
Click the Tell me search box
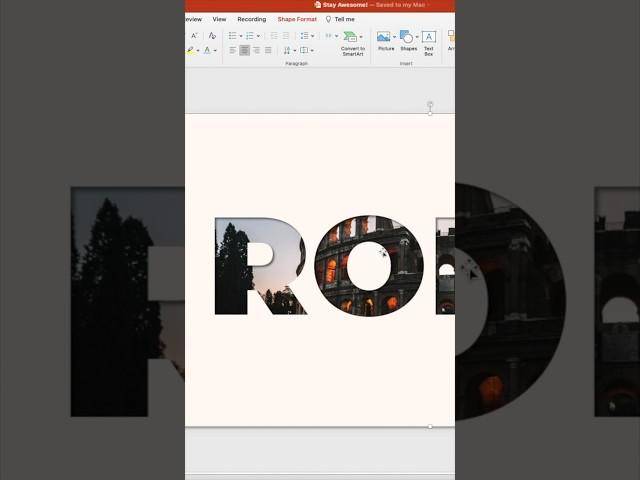(x=343, y=19)
